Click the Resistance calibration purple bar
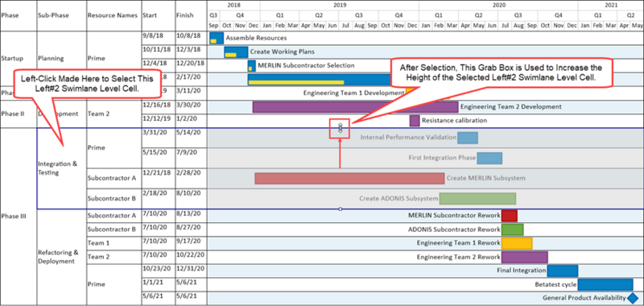 point(415,121)
